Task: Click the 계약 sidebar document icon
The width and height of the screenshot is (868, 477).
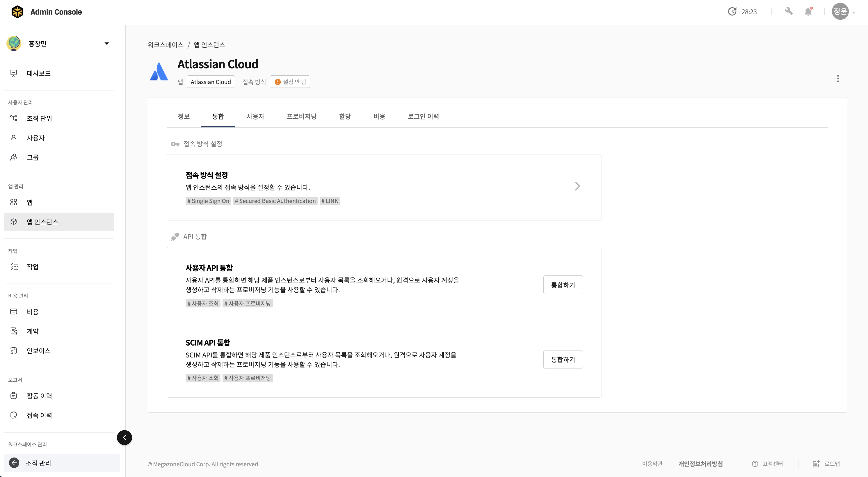Action: coord(13,331)
